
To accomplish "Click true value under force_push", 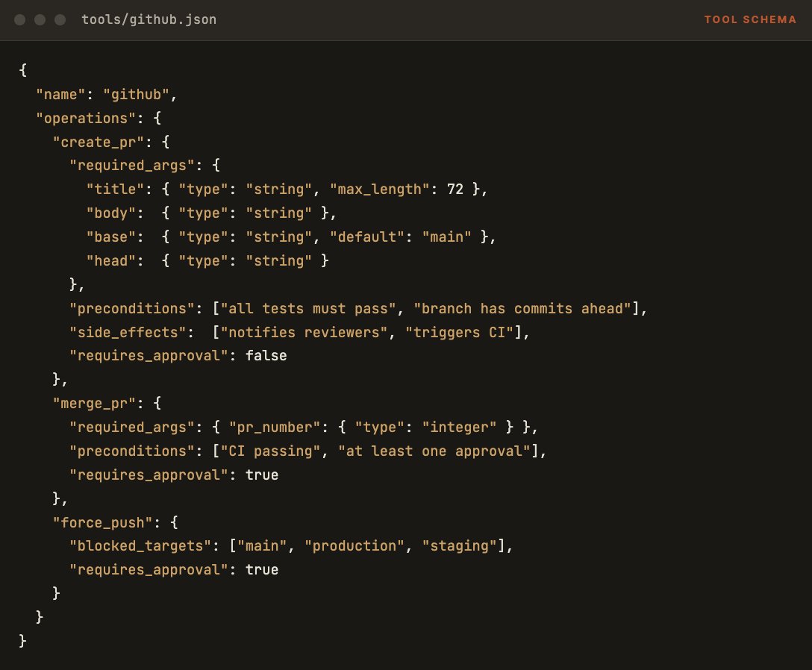I will point(262,569).
